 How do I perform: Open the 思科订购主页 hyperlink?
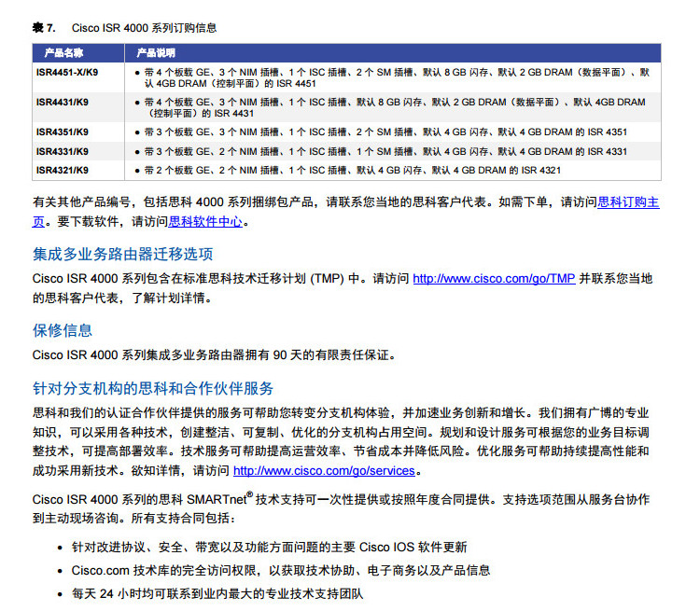point(628,201)
